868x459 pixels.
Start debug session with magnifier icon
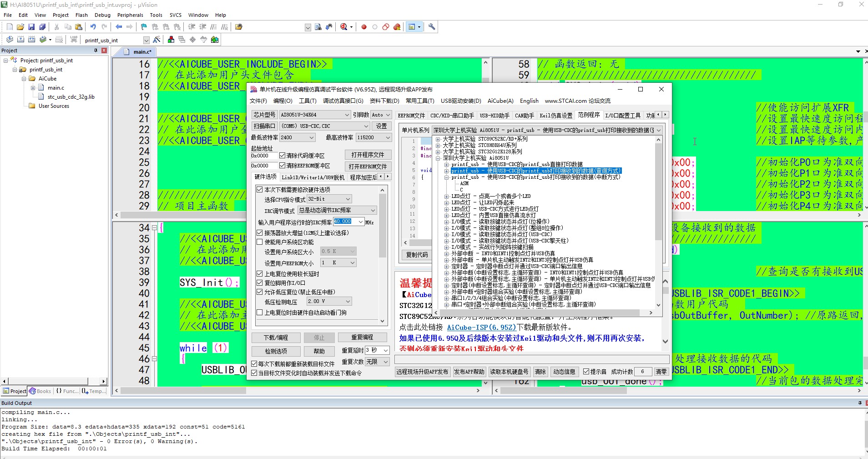[x=344, y=27]
